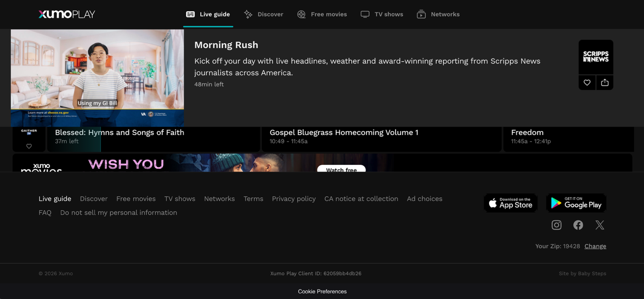Viewport: 644px width, 299px height.
Task: Click the Morning Rush video preview thumbnail
Action: [x=97, y=78]
